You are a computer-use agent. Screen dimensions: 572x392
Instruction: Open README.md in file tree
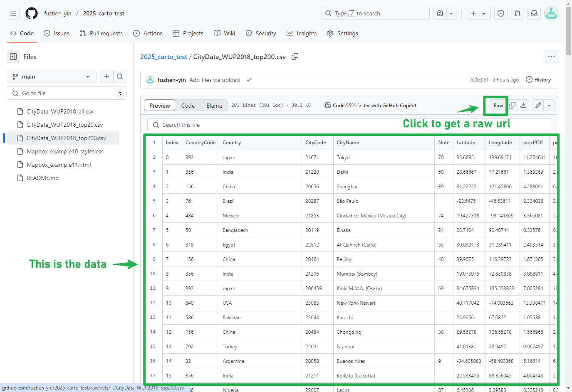(42, 178)
